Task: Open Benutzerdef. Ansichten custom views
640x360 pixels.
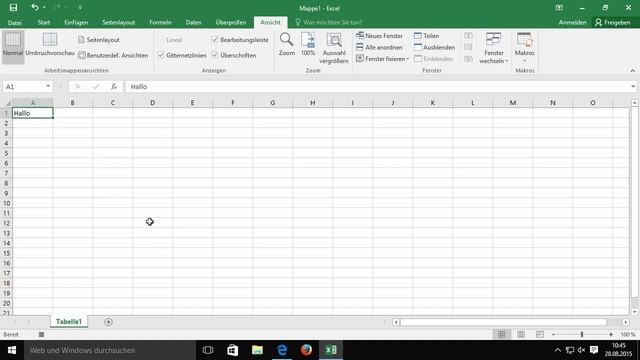Action: point(113,55)
